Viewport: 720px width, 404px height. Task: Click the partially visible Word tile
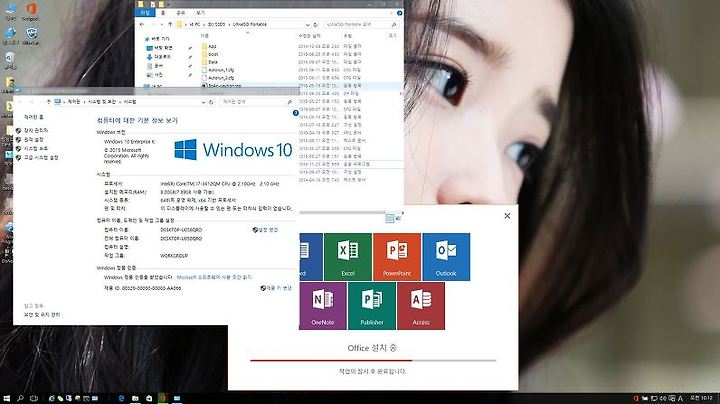coord(311,257)
